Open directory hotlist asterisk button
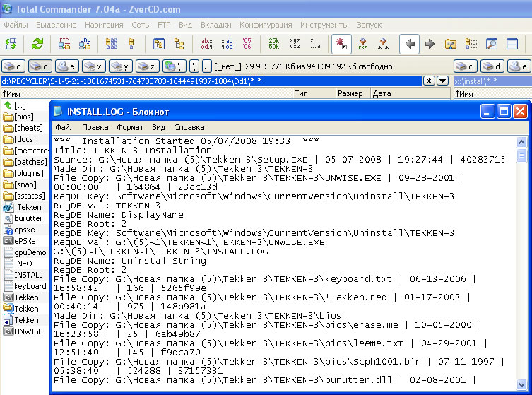Image resolution: width=532 pixels, height=395 pixels. point(429,81)
